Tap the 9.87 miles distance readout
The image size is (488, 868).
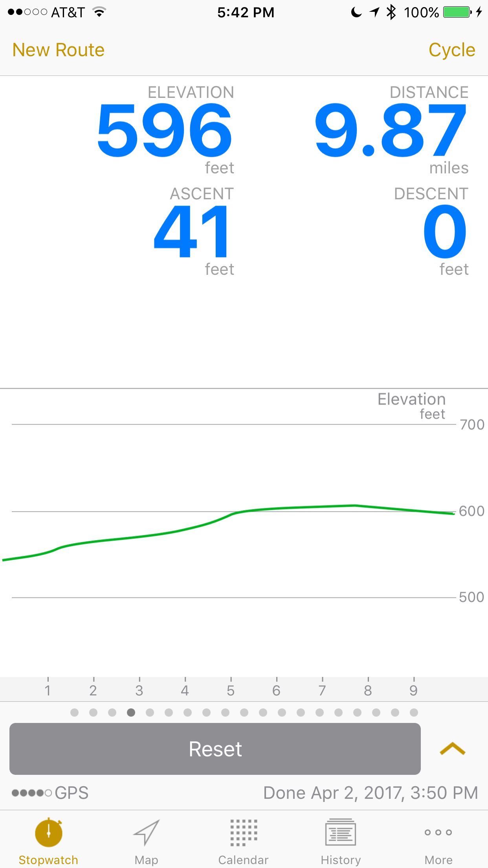[391, 131]
